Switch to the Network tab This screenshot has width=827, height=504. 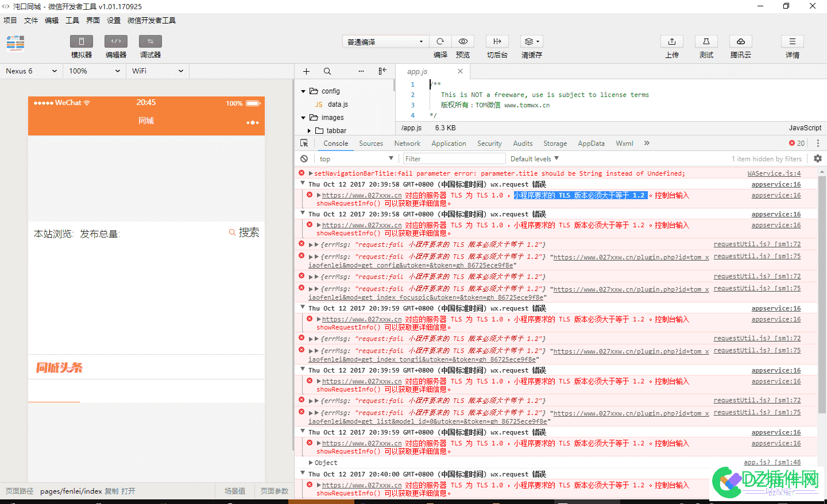[407, 144]
